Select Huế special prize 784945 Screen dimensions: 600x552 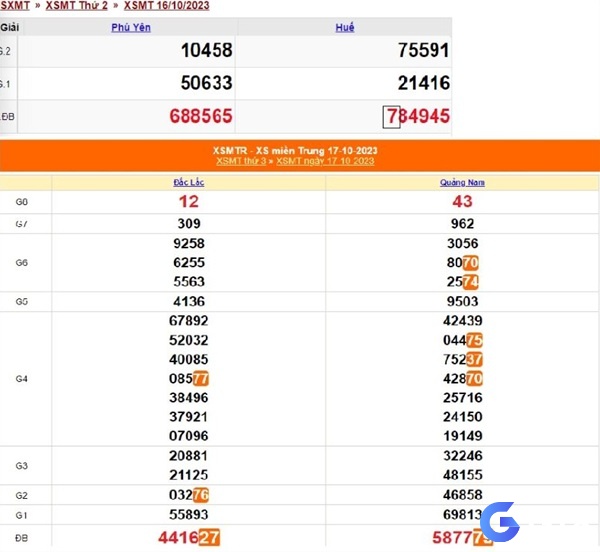(x=417, y=116)
